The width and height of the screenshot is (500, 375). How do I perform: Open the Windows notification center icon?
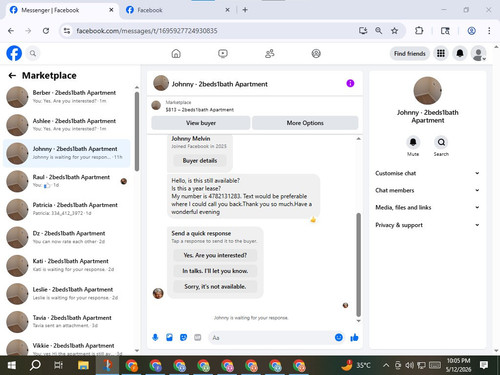(x=484, y=365)
